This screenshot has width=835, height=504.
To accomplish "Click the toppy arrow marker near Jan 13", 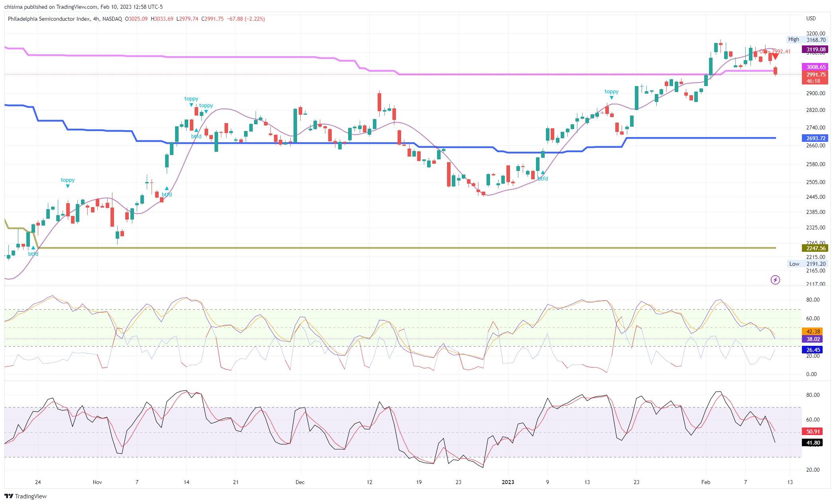I will [x=611, y=98].
